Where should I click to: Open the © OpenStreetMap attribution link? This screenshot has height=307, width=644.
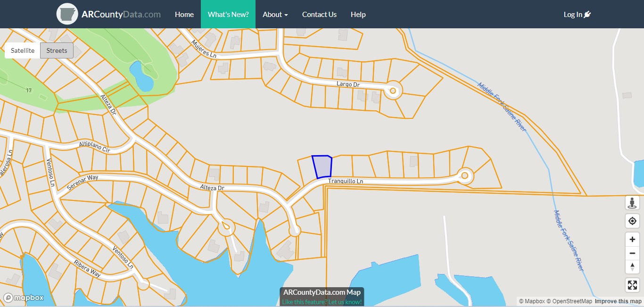pyautogui.click(x=569, y=301)
